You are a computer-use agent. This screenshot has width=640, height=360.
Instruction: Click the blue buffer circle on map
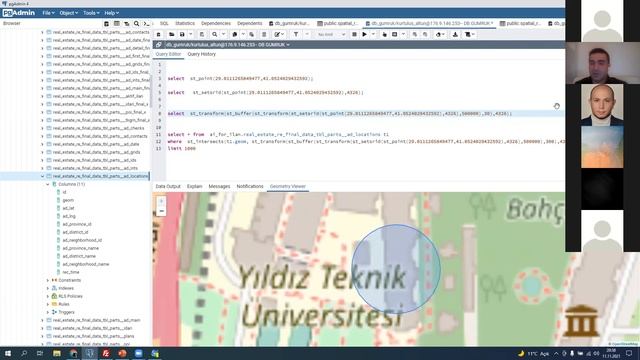(x=396, y=269)
